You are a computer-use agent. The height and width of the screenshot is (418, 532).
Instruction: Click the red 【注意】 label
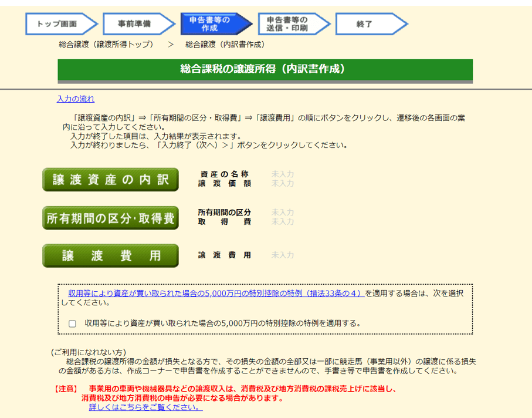coord(66,389)
